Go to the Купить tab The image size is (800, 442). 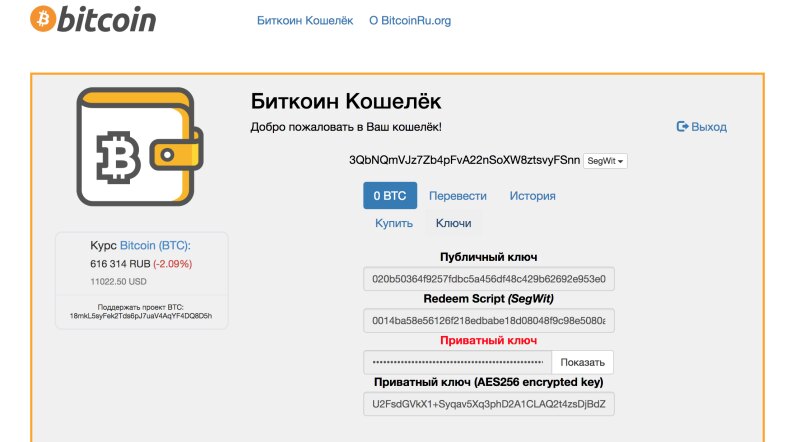pos(394,223)
